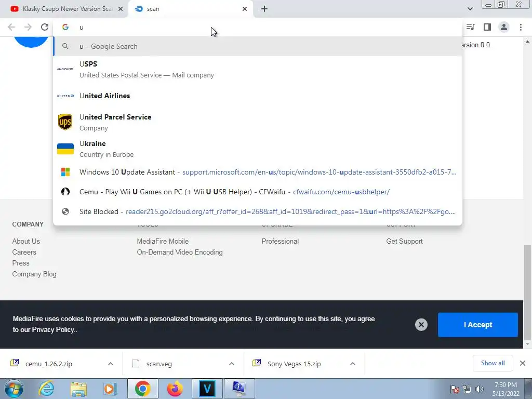Close the scan tab

click(245, 9)
